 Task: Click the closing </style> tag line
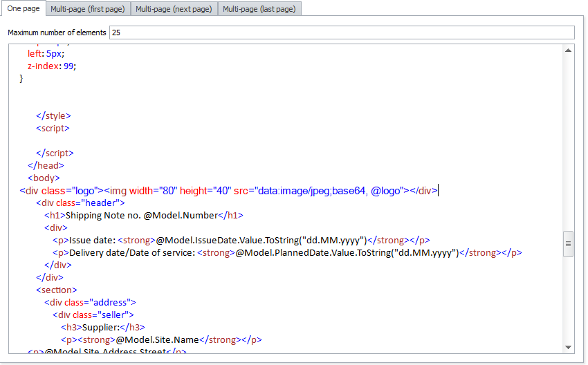pyautogui.click(x=53, y=116)
